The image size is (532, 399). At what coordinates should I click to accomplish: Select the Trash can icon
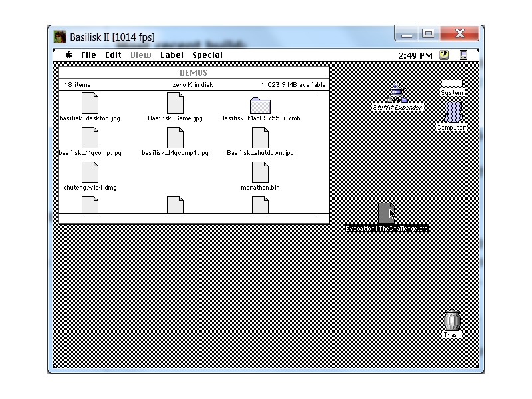452,320
